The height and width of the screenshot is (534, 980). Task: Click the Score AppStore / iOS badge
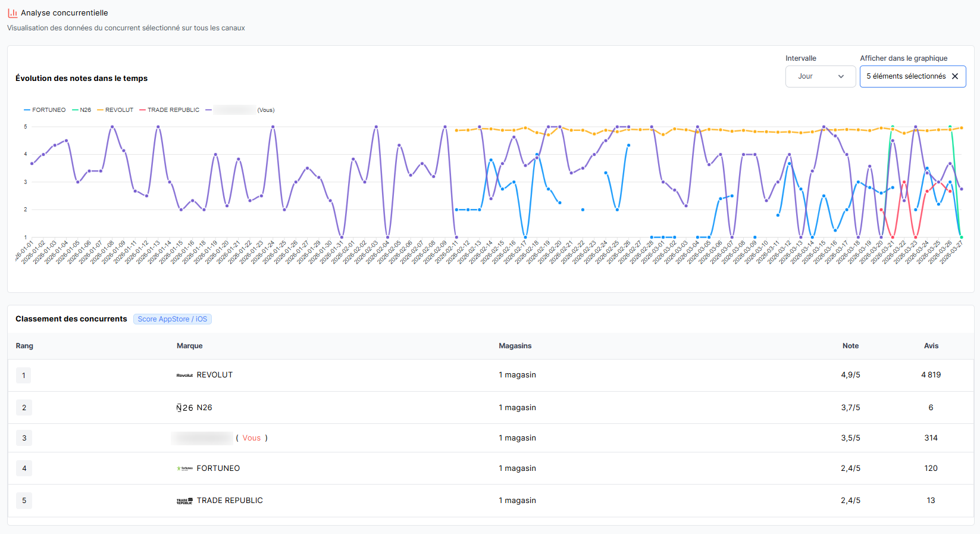point(173,319)
